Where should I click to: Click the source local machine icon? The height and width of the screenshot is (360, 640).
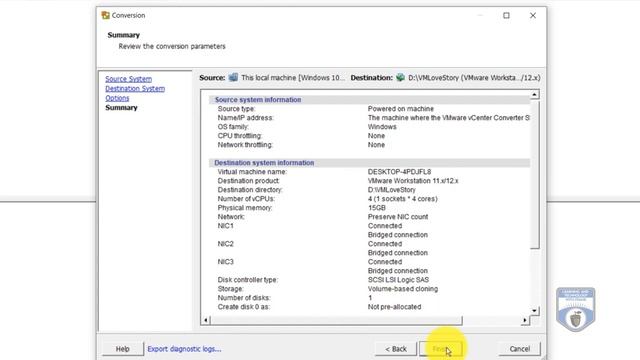(233, 77)
